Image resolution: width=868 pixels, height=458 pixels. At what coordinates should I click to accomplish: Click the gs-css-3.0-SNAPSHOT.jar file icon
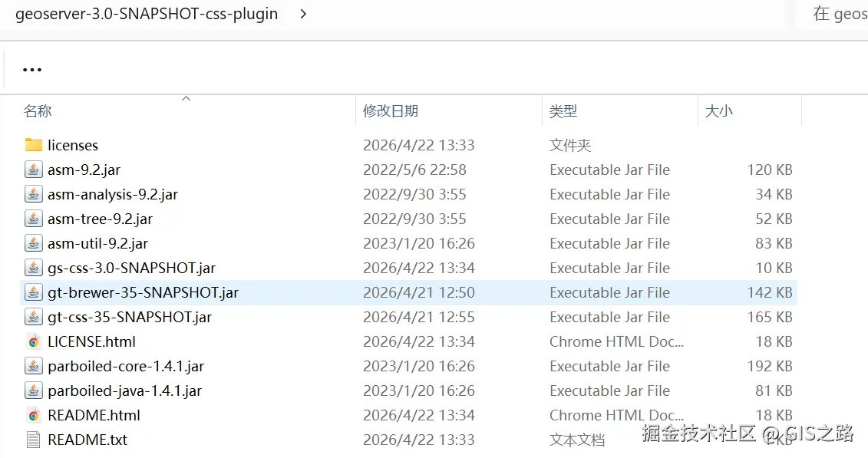33,268
